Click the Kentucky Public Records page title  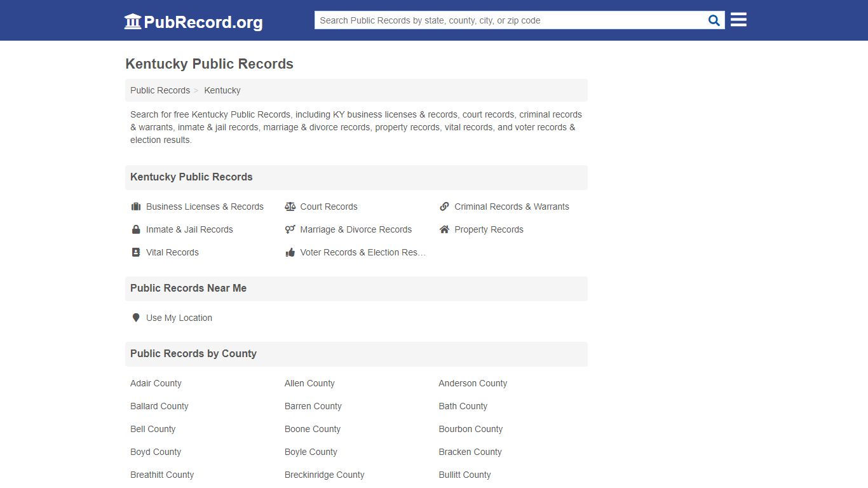point(209,64)
